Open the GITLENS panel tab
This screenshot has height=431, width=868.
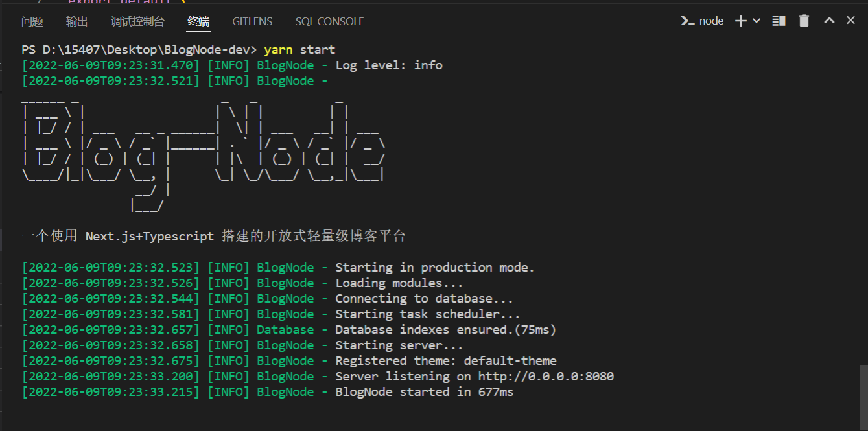(x=252, y=21)
